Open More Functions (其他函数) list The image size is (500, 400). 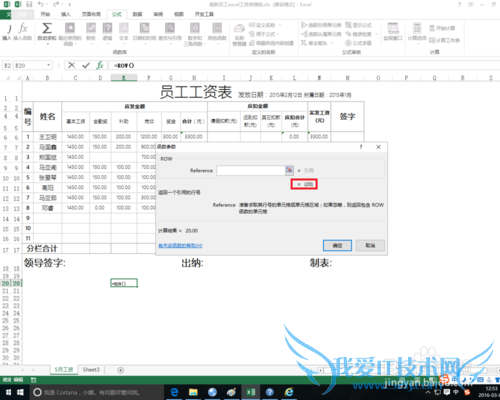pos(217,32)
